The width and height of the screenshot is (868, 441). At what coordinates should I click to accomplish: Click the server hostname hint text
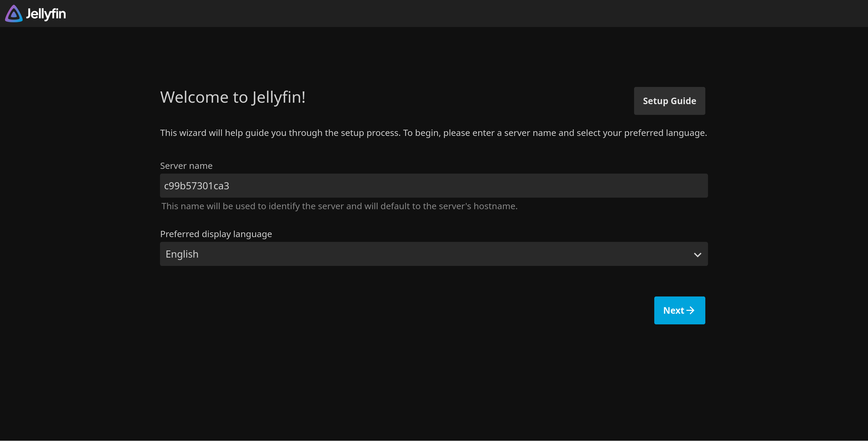click(340, 206)
